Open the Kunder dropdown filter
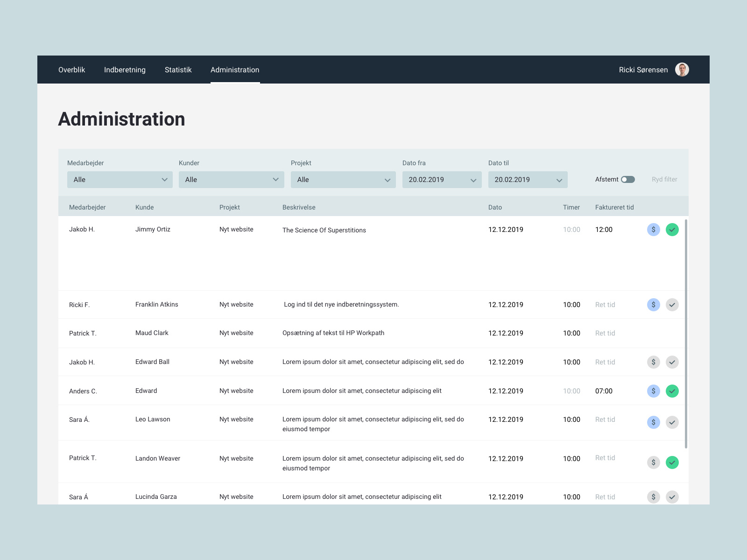The width and height of the screenshot is (747, 560). [x=231, y=180]
